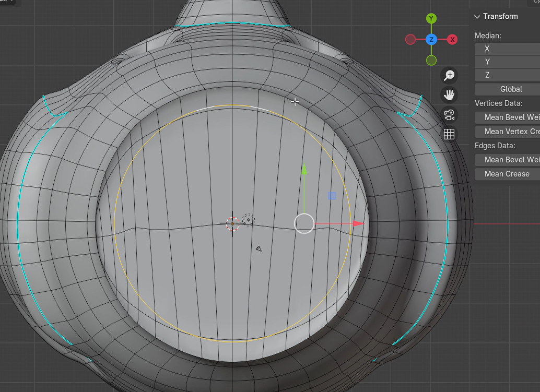
Task: Click the Mean Crease field
Action: click(x=507, y=174)
